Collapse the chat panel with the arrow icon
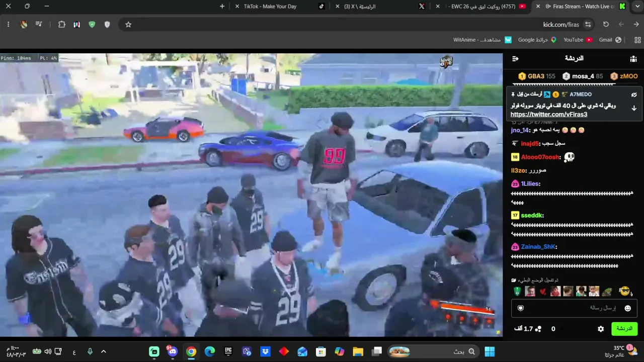Screen dimensions: 644x362 coord(515,59)
